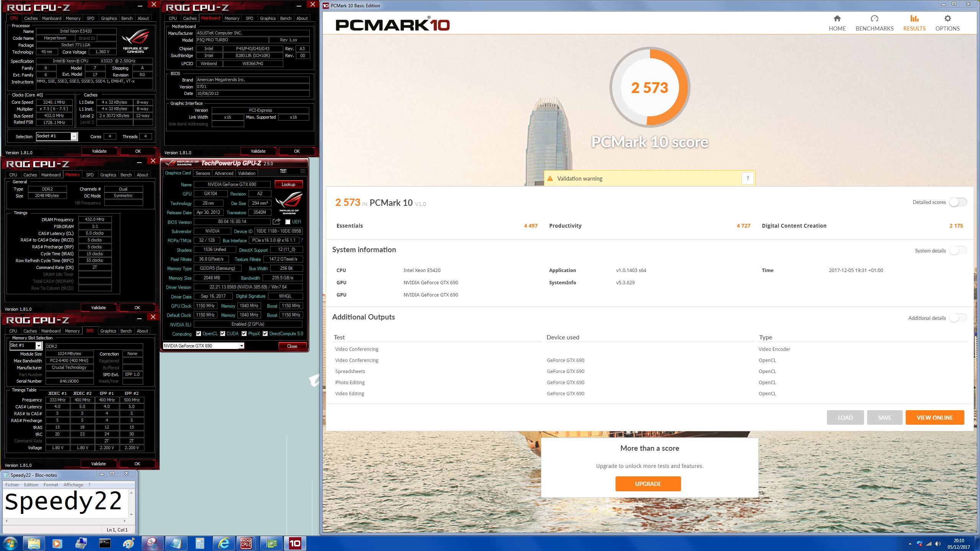Open File Explorer from the taskbar
The image size is (980, 551).
34,543
